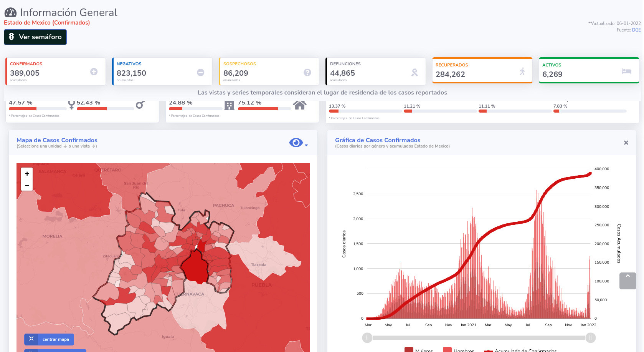Click the traffic light icon in Ver semáforo

coord(12,37)
